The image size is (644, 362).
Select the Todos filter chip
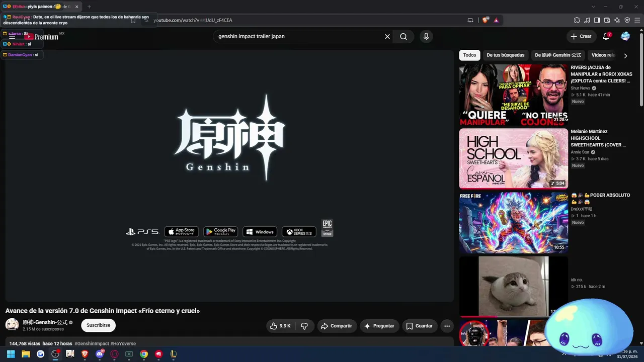tap(469, 55)
